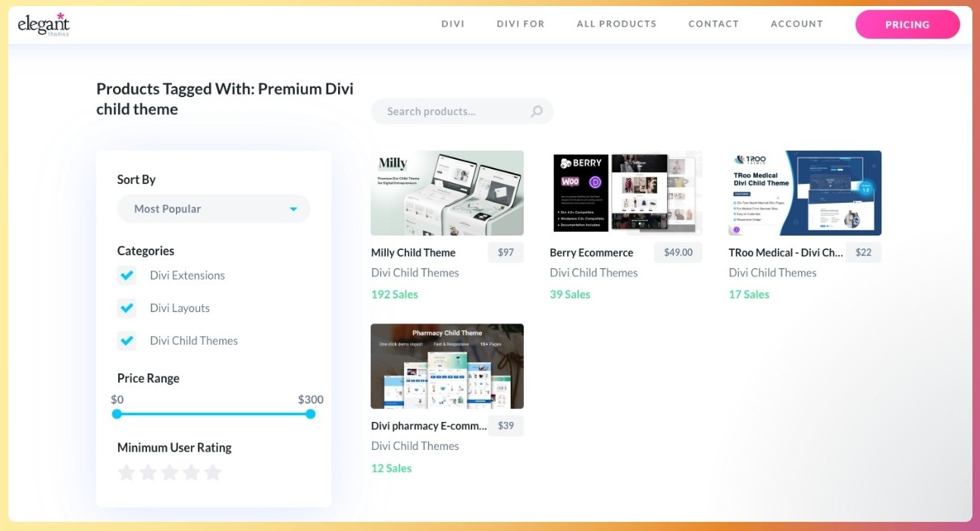Open the Berry Ecommerce product thumbnail

tap(625, 193)
